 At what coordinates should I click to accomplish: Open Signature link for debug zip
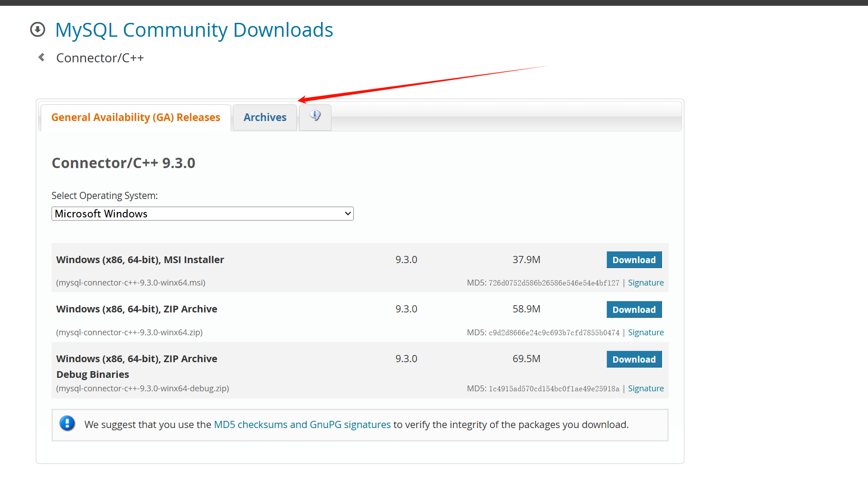645,389
